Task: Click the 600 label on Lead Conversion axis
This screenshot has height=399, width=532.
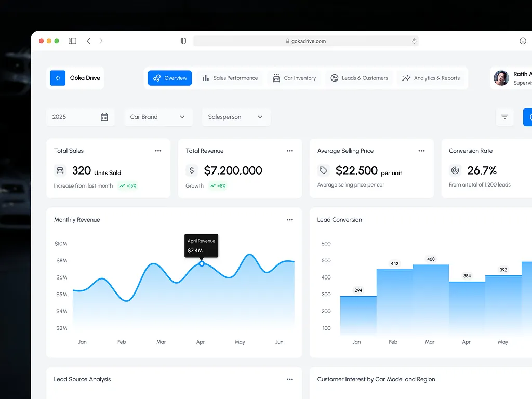Action: 326,244
